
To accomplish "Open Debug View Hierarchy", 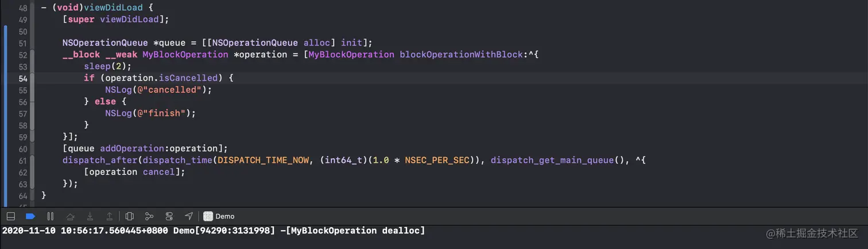I will click(x=130, y=216).
